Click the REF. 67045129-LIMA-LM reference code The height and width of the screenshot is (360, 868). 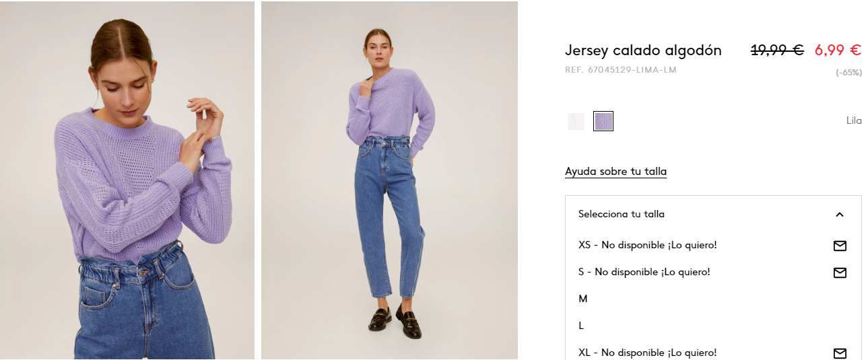click(620, 70)
